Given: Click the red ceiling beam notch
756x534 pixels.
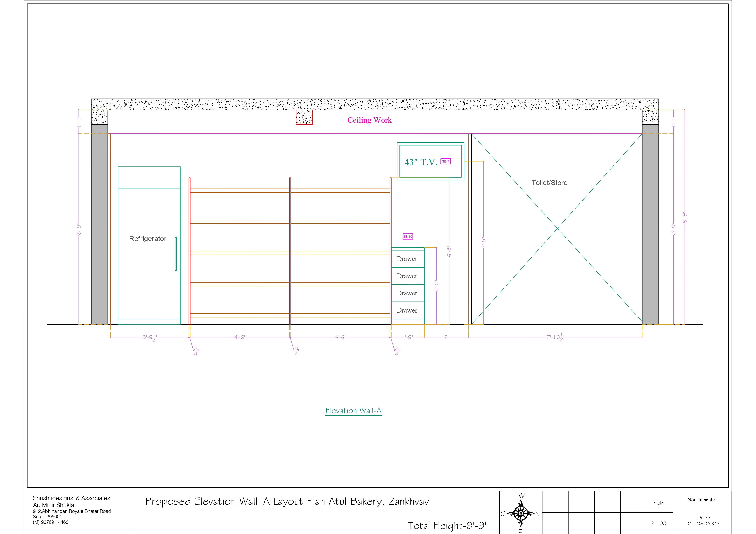Looking at the screenshot, I should coord(304,117).
